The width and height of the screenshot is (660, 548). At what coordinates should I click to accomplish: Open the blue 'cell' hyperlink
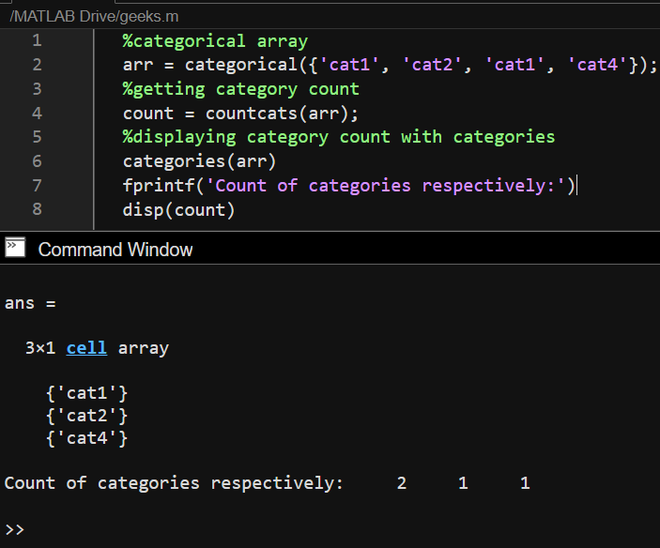(x=87, y=348)
